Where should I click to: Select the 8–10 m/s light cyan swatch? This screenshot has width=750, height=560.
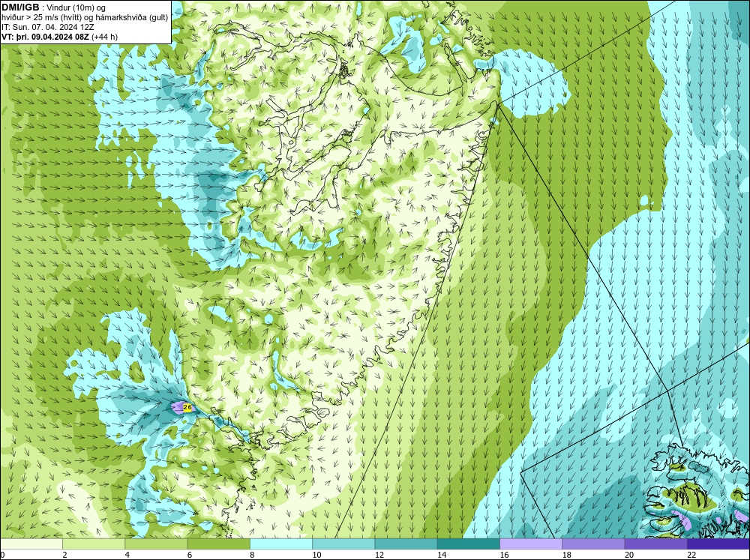pos(281,544)
